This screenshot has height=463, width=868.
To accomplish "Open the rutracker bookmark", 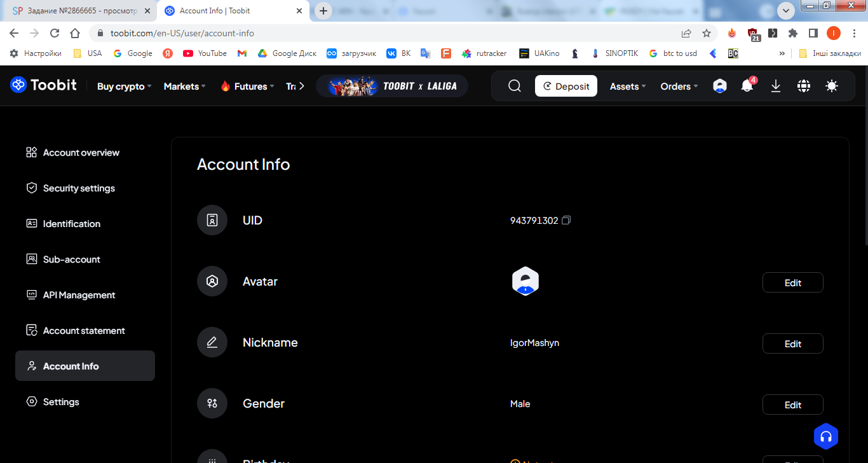I will pyautogui.click(x=484, y=53).
